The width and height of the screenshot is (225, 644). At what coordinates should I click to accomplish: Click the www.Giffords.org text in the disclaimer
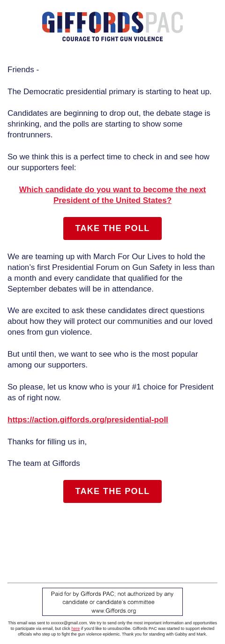pyautogui.click(x=113, y=611)
